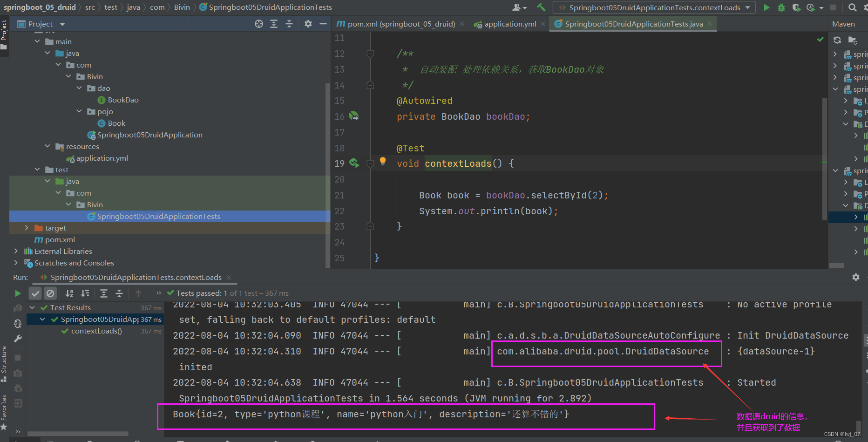Collapse the dao package

(x=79, y=88)
